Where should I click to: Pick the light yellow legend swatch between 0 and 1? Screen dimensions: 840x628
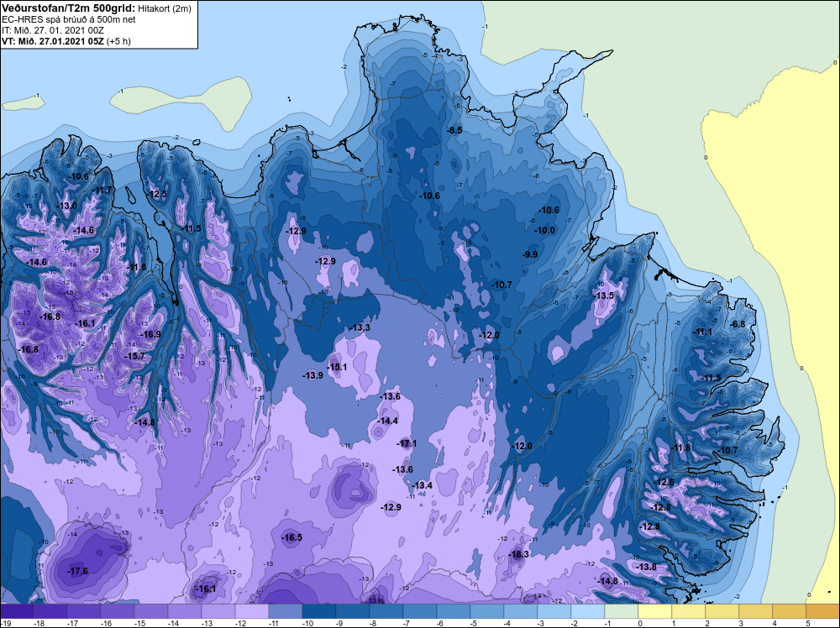(655, 611)
